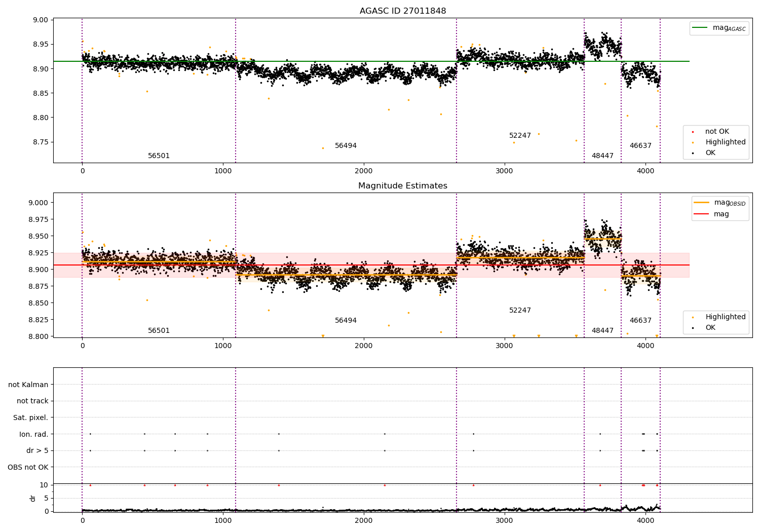Image resolution: width=760 pixels, height=532 pixels.
Task: Select the red 'mag' legend line sample
Action: [702, 214]
